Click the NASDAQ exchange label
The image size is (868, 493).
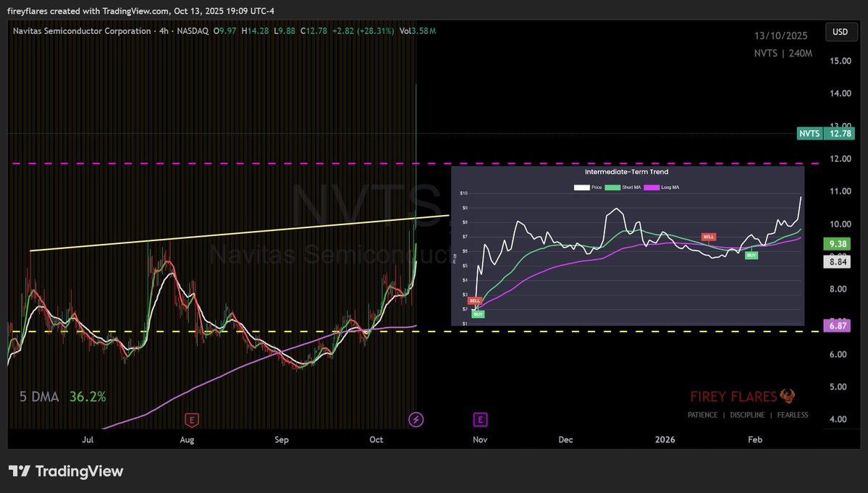pyautogui.click(x=193, y=31)
